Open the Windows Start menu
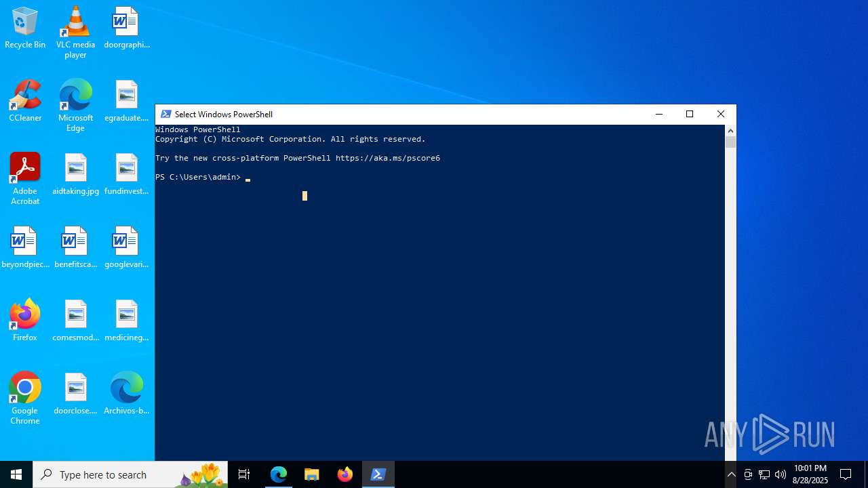This screenshot has height=488, width=868. (16, 474)
